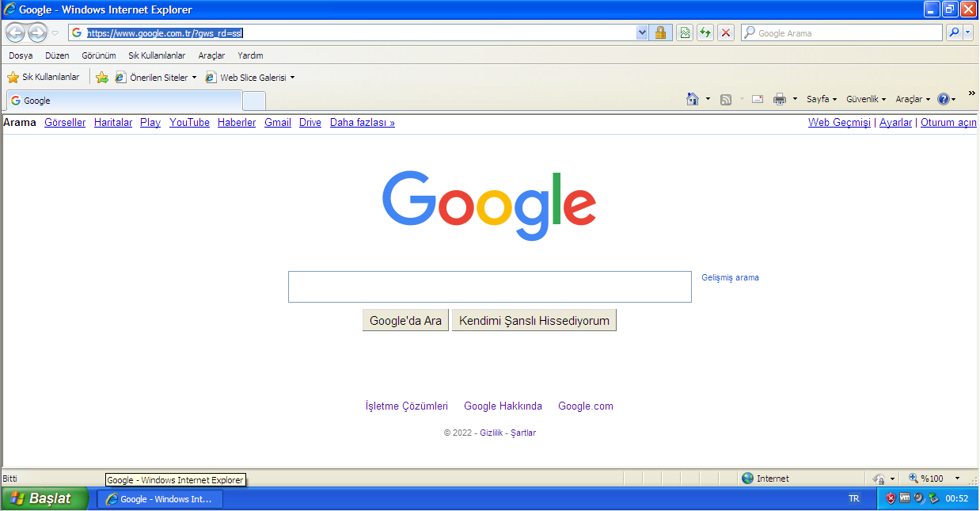Open the Web Slice Galerisi dropdown
The width and height of the screenshot is (980, 511).
tap(249, 78)
